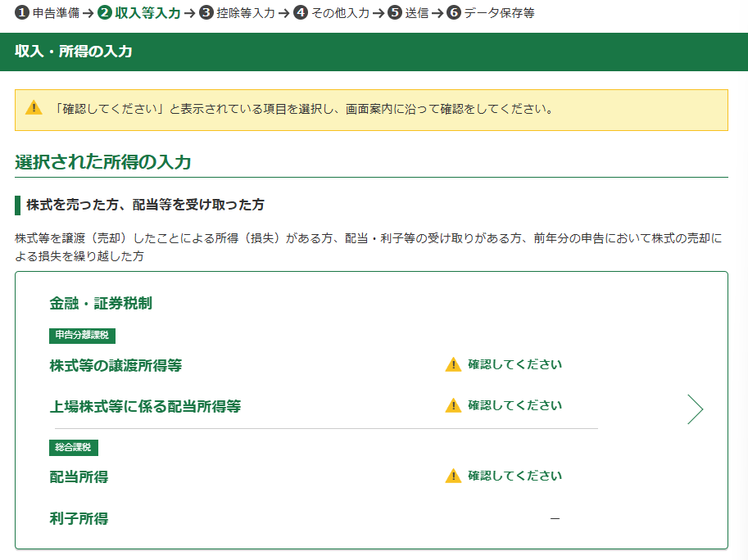Click the step 6 number circle icon
Image resolution: width=748 pixels, height=560 pixels.
tap(453, 13)
